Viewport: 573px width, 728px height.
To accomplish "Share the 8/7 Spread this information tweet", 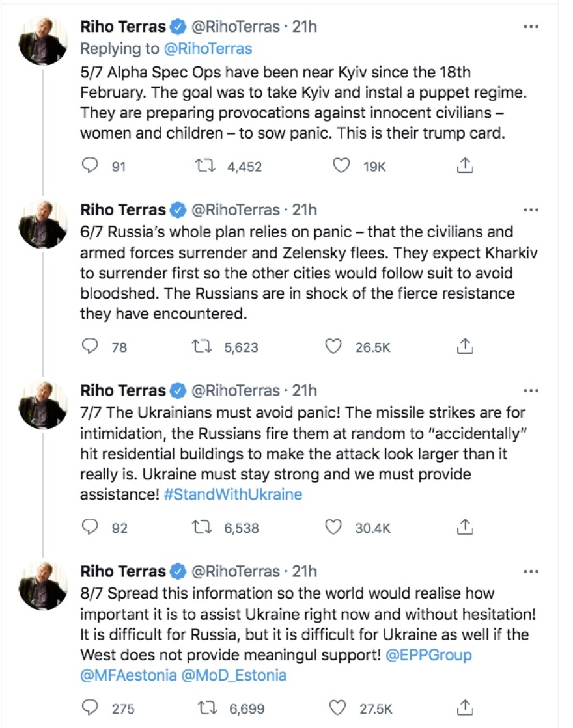I will tap(464, 708).
